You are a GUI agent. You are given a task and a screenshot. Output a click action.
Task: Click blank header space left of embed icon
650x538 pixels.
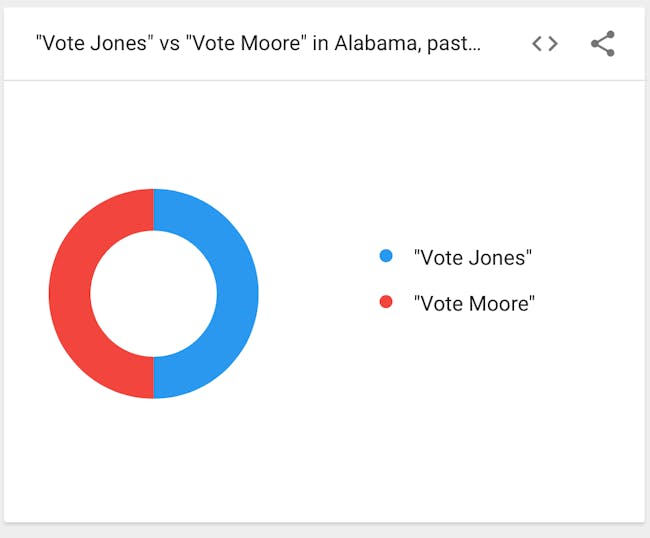(506, 44)
